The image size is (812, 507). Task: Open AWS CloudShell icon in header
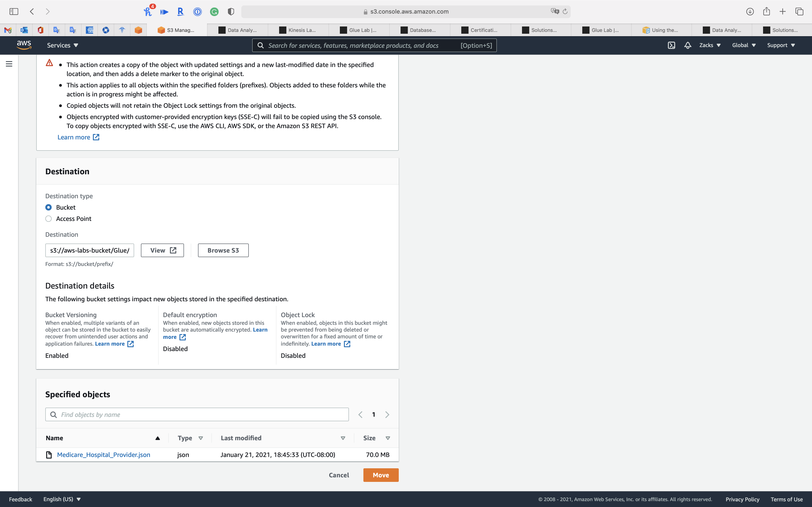tap(671, 45)
